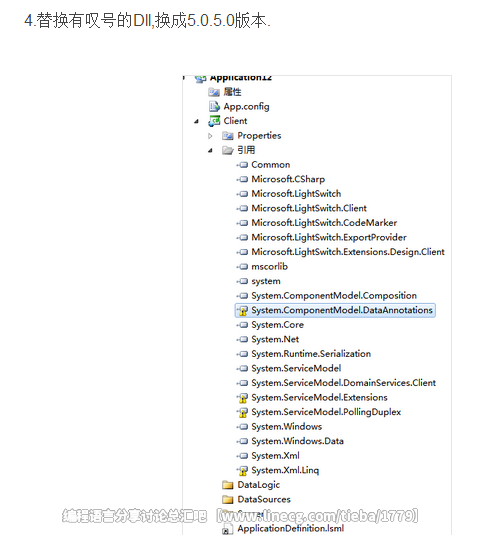Select the System.Core reference

coord(277,325)
